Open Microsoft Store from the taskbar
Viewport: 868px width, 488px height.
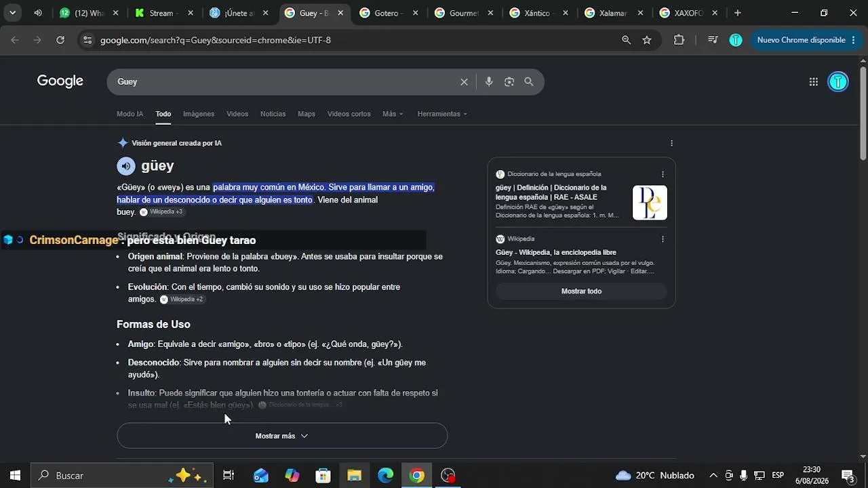[323, 476]
